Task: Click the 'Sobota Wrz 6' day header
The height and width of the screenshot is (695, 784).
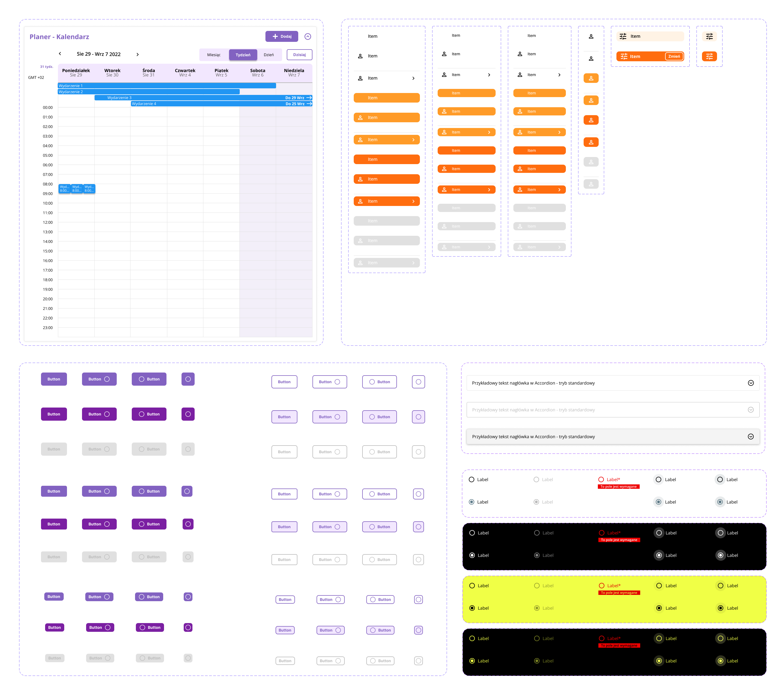Action: coord(258,72)
